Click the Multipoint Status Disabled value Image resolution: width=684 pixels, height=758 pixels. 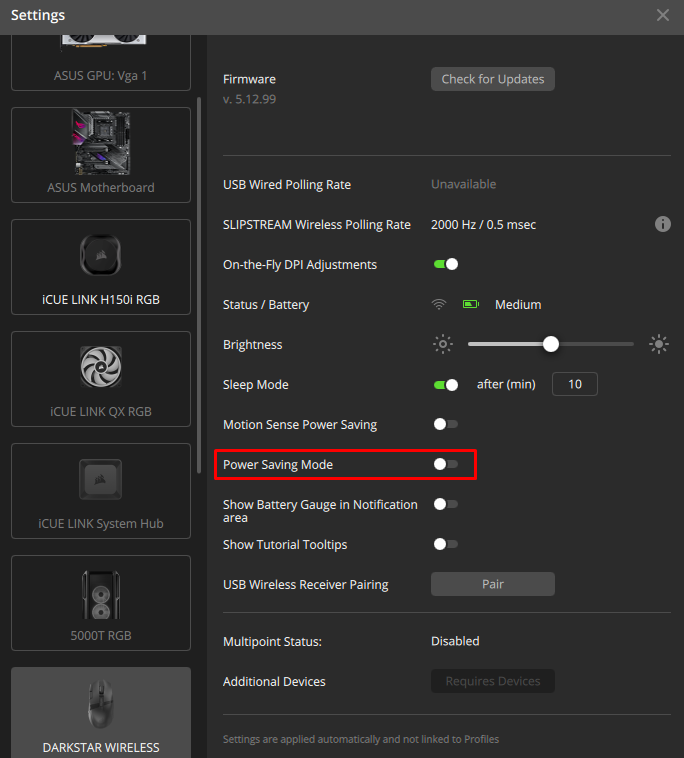click(x=455, y=641)
